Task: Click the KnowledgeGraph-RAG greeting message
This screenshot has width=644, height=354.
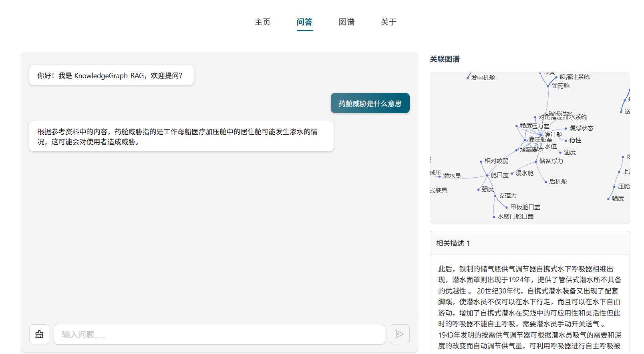Action: pos(111,75)
